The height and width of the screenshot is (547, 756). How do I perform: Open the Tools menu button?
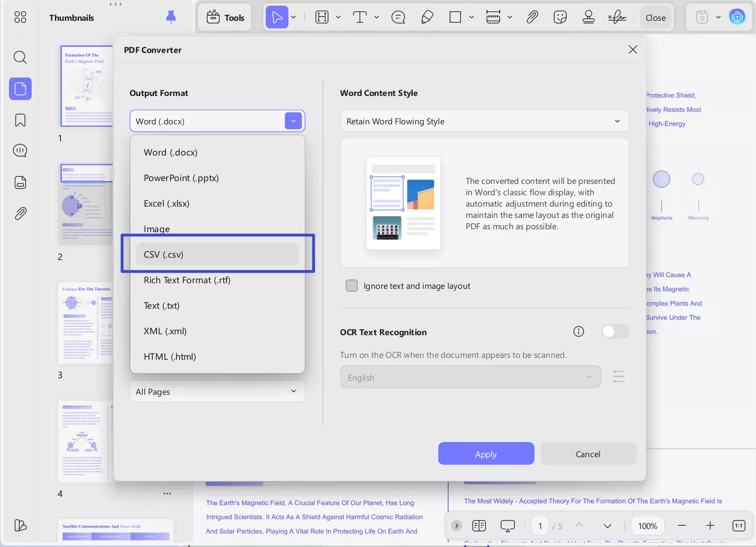click(x=225, y=17)
